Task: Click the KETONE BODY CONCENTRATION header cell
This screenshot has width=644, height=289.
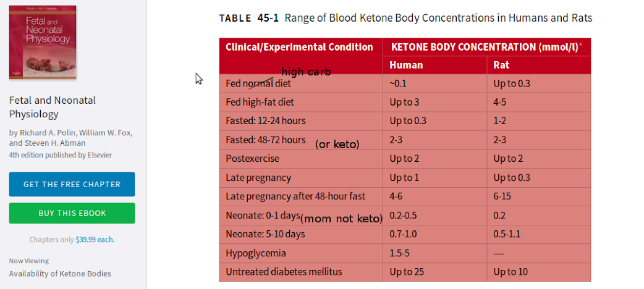Action: click(x=486, y=47)
